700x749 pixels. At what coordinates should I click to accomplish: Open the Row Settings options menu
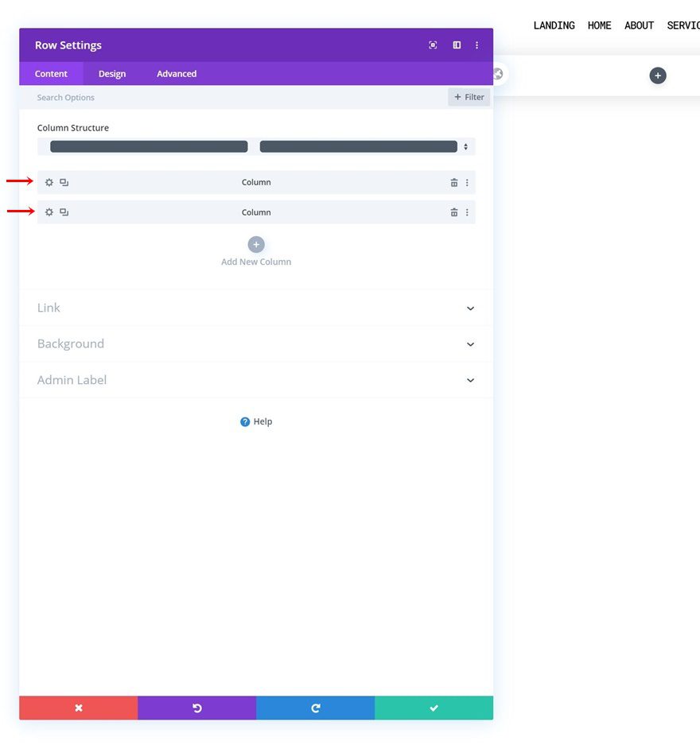[476, 45]
